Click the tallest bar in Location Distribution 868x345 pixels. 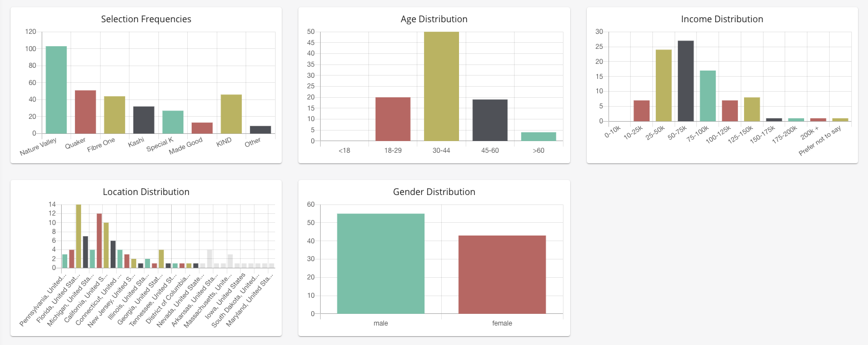coord(78,236)
